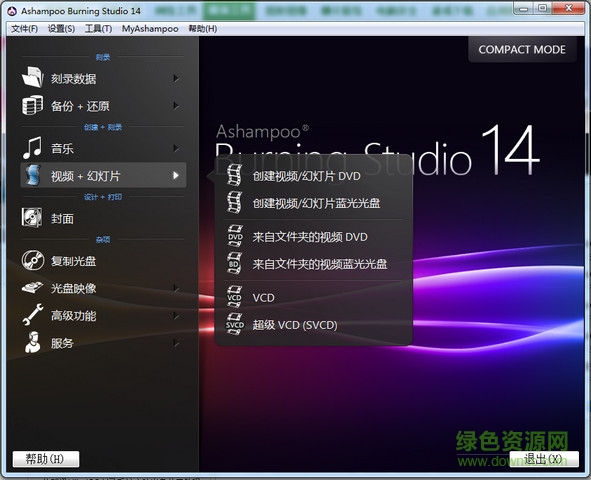Click the 封面 cover design icon
The width and height of the screenshot is (591, 480).
click(x=32, y=217)
